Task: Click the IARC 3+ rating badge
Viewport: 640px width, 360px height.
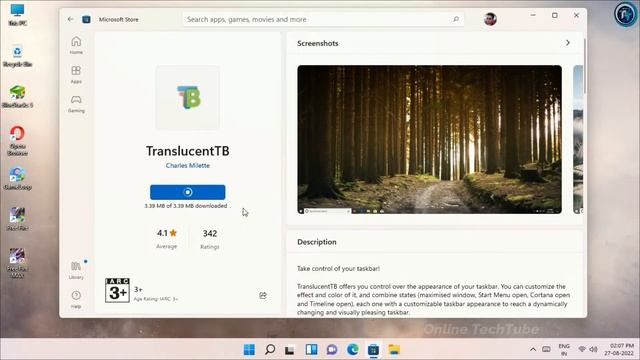Action: pos(118,290)
